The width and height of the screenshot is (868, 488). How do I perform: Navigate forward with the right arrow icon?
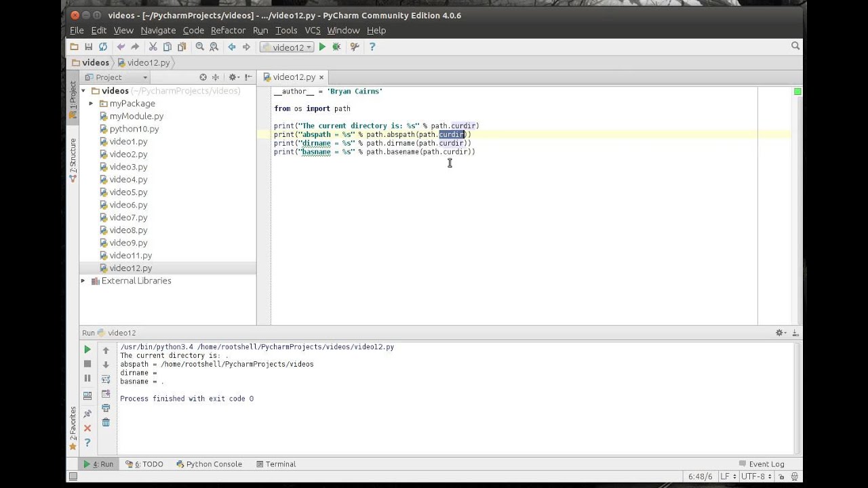246,47
